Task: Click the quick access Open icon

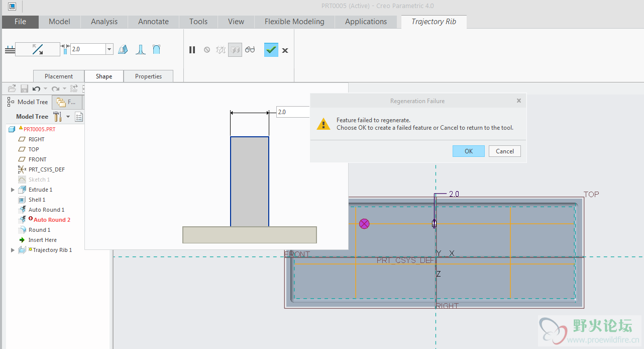Action: (12, 89)
